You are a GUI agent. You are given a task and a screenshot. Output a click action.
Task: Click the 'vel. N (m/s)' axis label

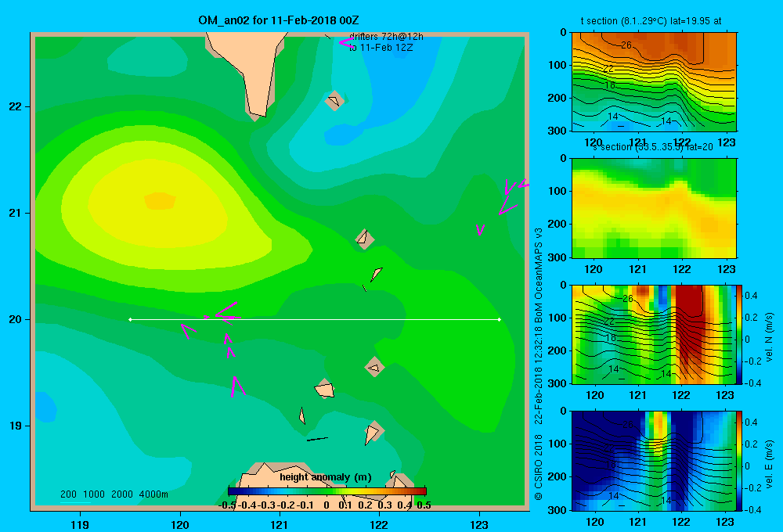tap(769, 337)
